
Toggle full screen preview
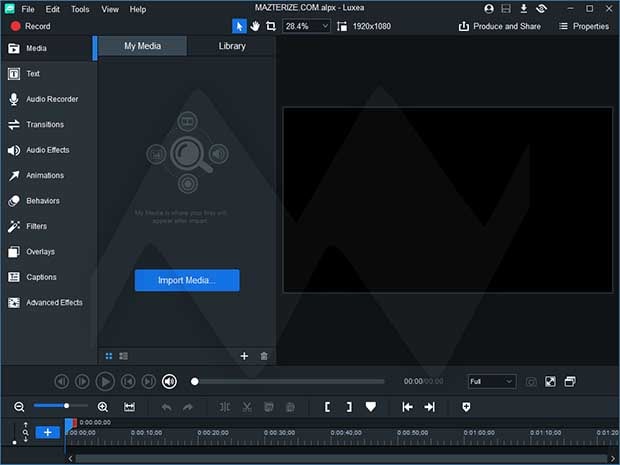[550, 382]
